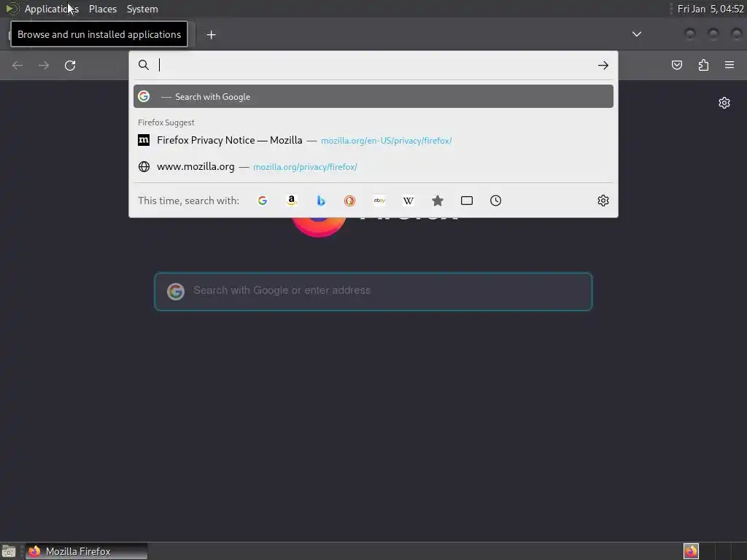
Task: Open the new tab page personalize gear
Action: pyautogui.click(x=724, y=103)
